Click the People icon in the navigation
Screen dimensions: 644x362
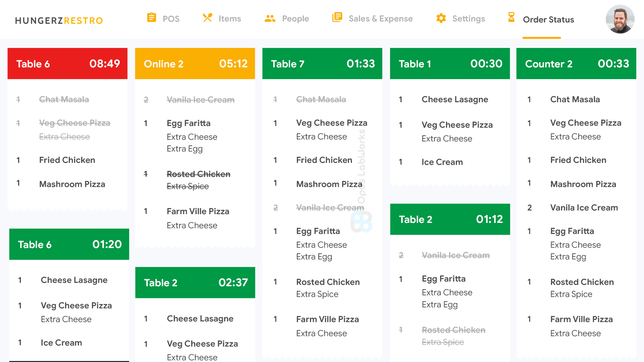click(x=270, y=18)
